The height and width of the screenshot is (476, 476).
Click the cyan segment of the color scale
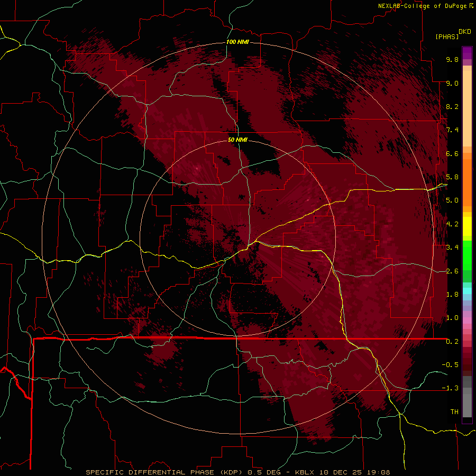point(467,291)
